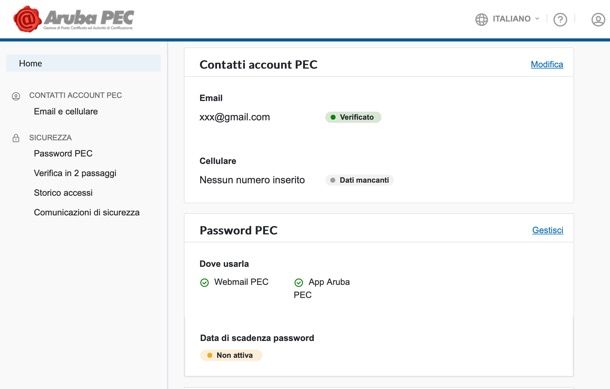This screenshot has width=610, height=389.
Task: Click the Webmail PEC label
Action: pyautogui.click(x=241, y=282)
